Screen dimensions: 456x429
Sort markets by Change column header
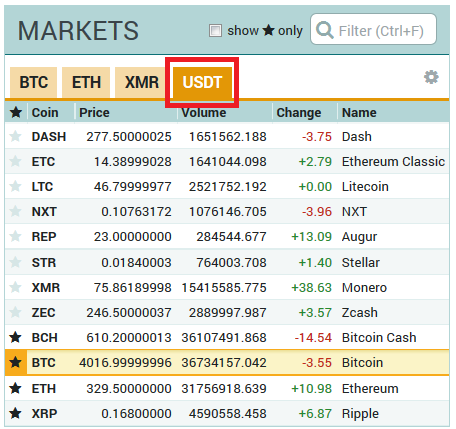[299, 113]
